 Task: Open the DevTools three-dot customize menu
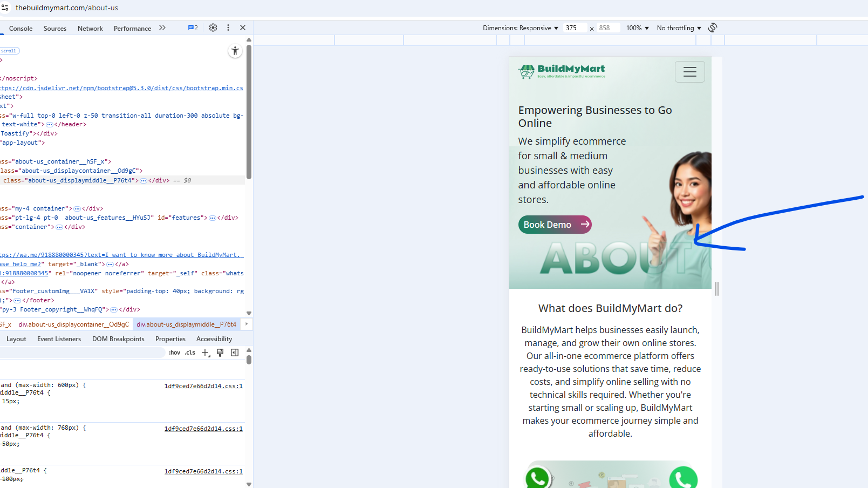pyautogui.click(x=228, y=28)
